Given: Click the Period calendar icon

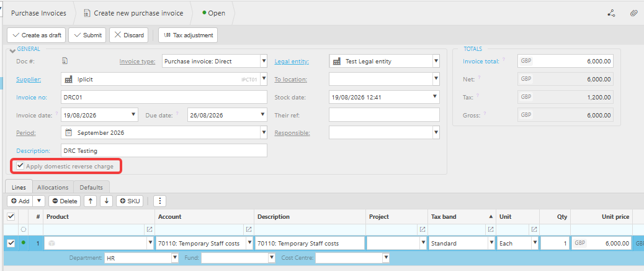Looking at the screenshot, I should pyautogui.click(x=69, y=133).
